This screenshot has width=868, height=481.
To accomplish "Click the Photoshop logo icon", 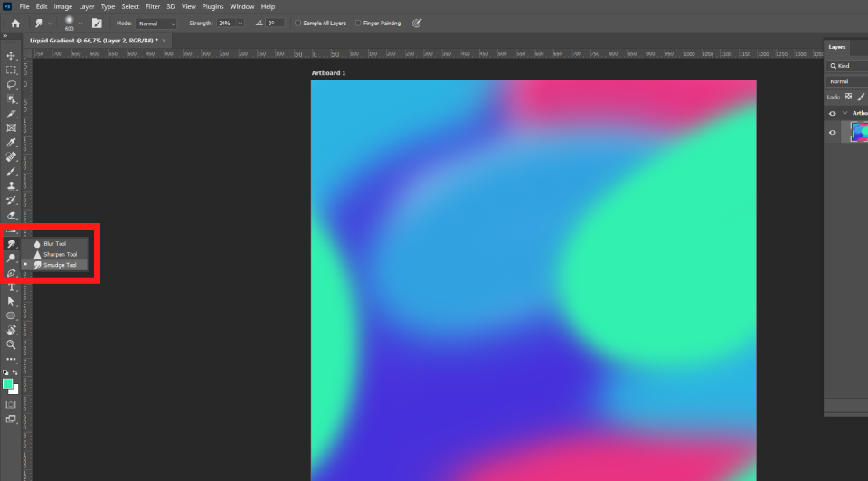I will point(7,6).
